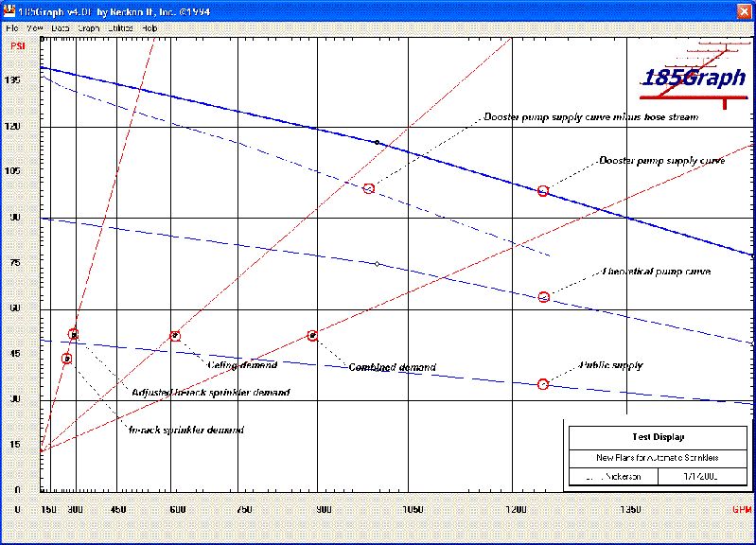
Task: Click red circle on the dash-dot minus hose stream curve
Action: [369, 188]
